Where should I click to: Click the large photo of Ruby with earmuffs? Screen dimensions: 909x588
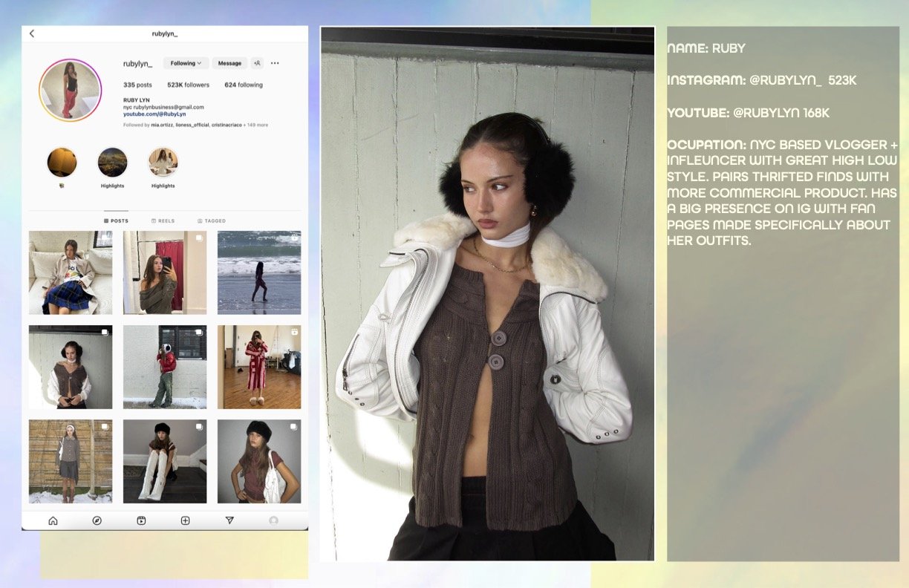pyautogui.click(x=487, y=294)
